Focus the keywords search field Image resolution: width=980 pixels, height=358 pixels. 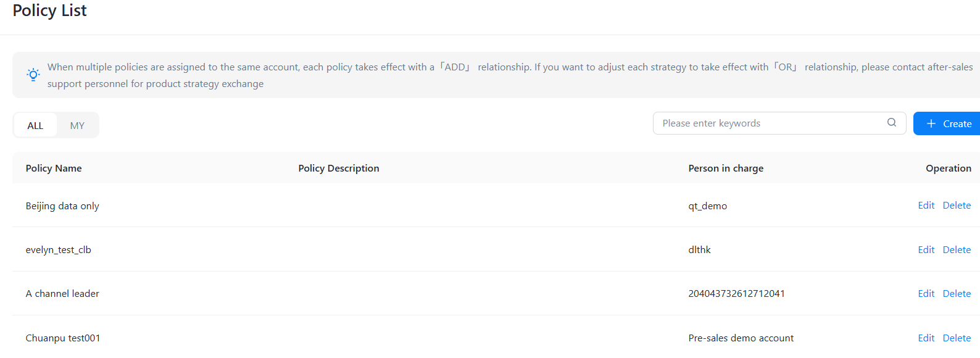click(771, 123)
